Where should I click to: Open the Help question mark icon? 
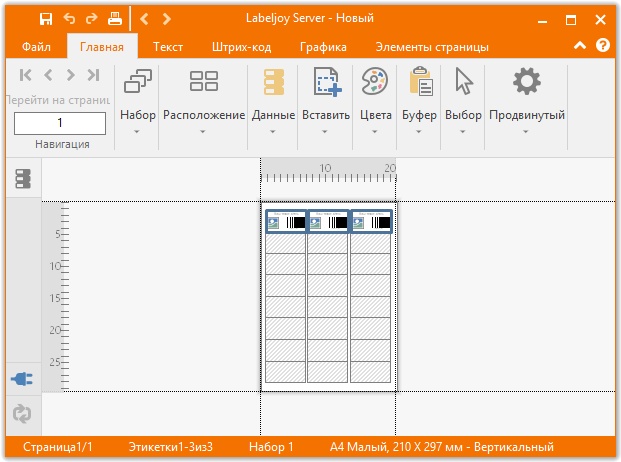point(603,46)
